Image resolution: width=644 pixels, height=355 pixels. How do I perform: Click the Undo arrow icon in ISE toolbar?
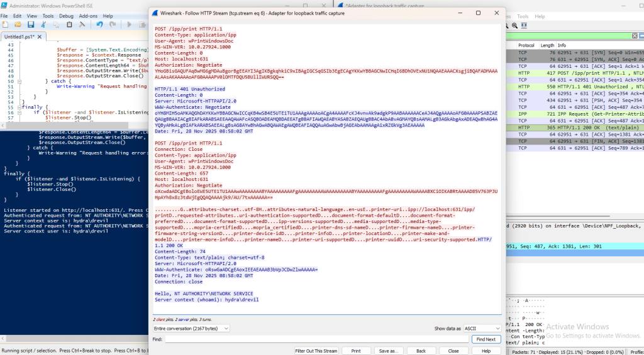(x=99, y=25)
